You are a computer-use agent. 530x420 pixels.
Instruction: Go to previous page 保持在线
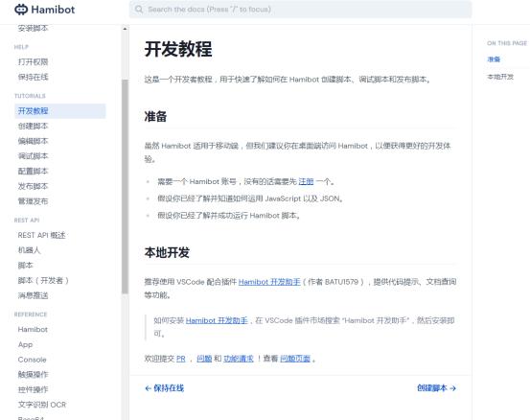[164, 387]
